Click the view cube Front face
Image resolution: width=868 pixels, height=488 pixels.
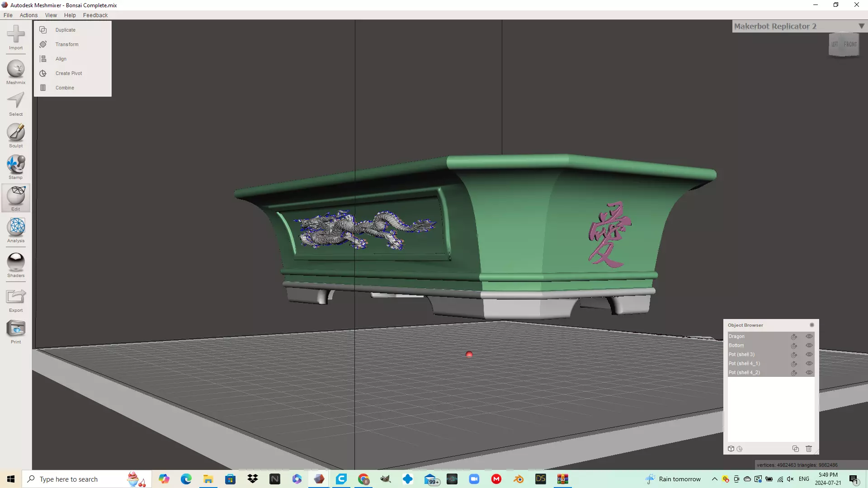tap(850, 44)
